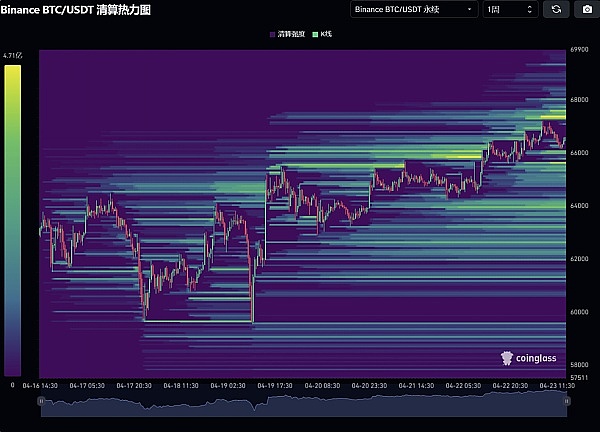
Task: Click the 60000 price axis label
Action: (x=582, y=312)
